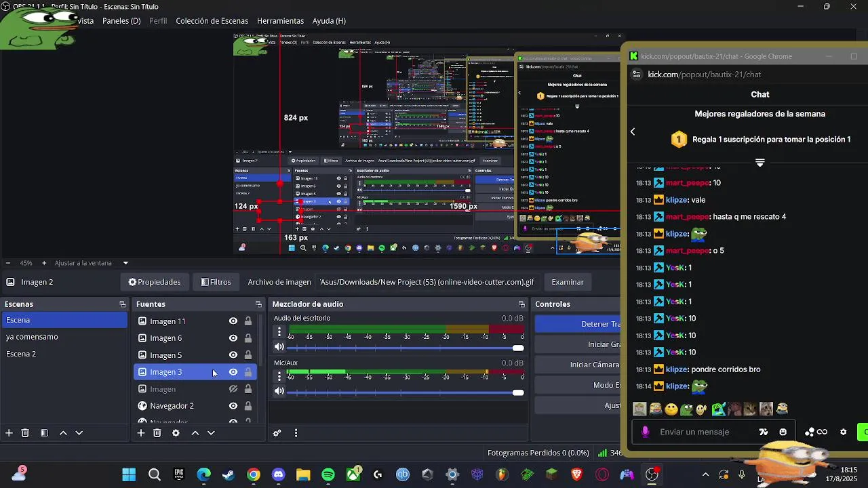Click Iniciar Grabación button
The height and width of the screenshot is (488, 868).
578,344
